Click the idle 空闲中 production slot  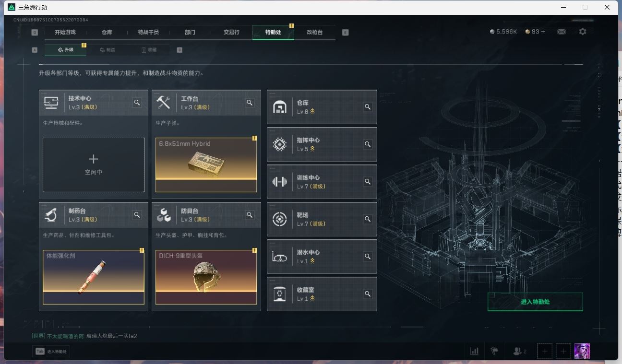coord(94,165)
